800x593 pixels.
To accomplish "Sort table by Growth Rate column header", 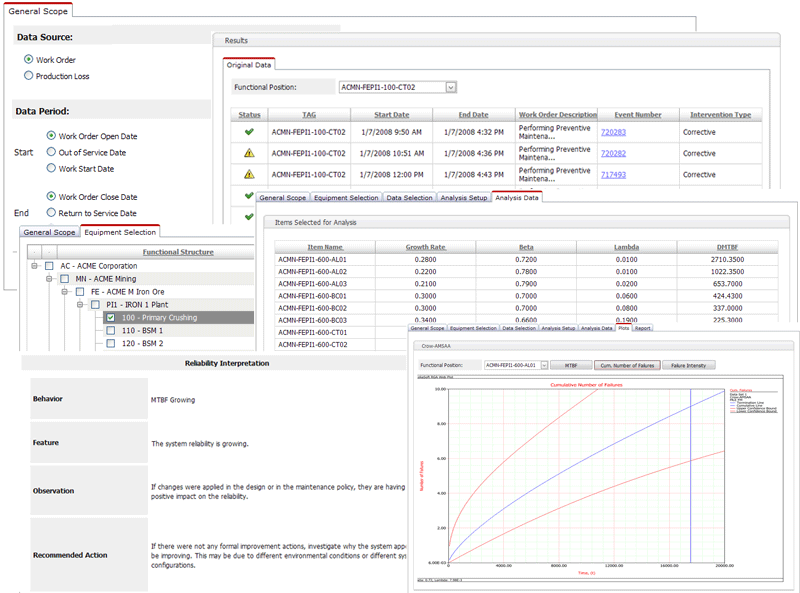I will (x=426, y=246).
